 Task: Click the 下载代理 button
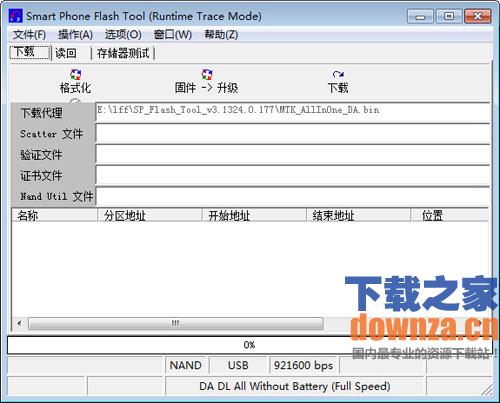click(x=53, y=113)
